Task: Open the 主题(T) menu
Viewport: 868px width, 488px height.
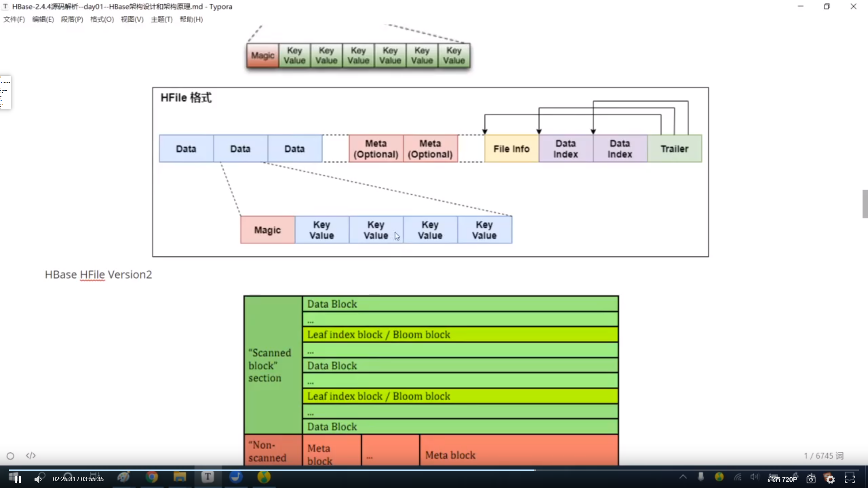Action: pyautogui.click(x=161, y=19)
